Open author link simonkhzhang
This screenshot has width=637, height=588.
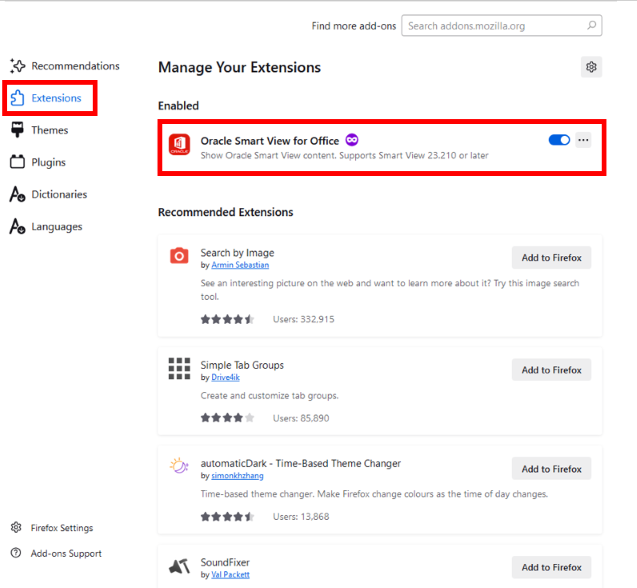[237, 476]
